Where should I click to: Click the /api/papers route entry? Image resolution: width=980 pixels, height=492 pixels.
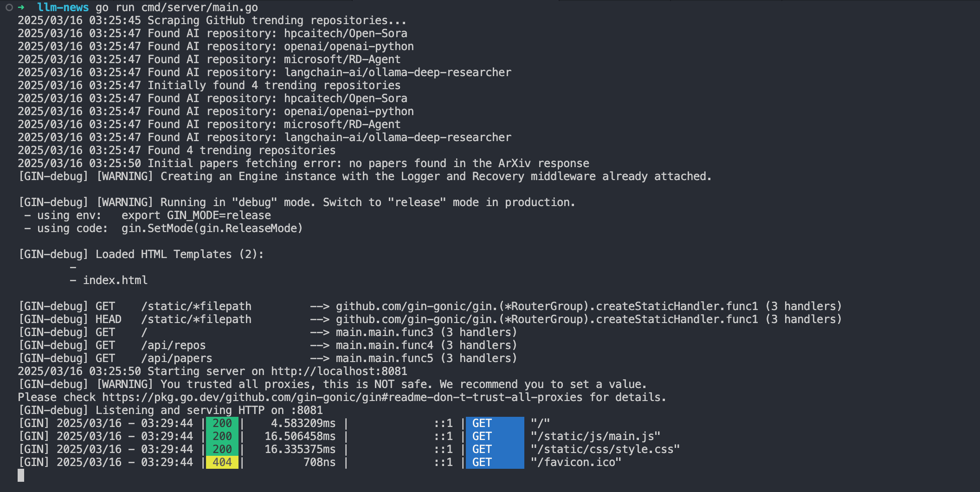pos(177,358)
